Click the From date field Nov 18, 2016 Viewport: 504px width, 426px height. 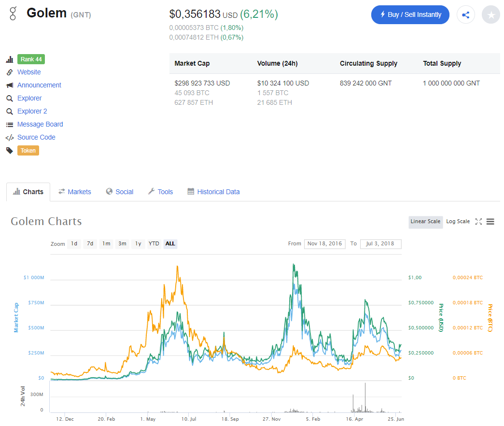pos(324,244)
